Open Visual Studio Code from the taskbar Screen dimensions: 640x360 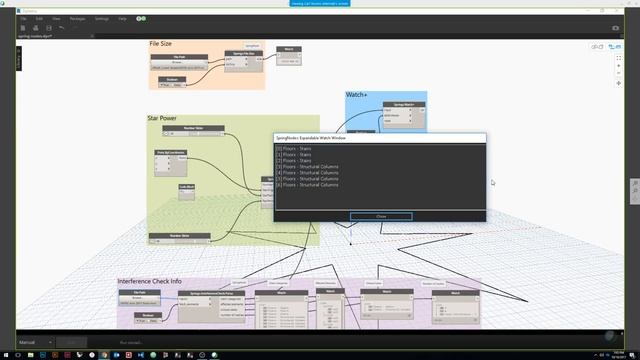(x=141, y=355)
